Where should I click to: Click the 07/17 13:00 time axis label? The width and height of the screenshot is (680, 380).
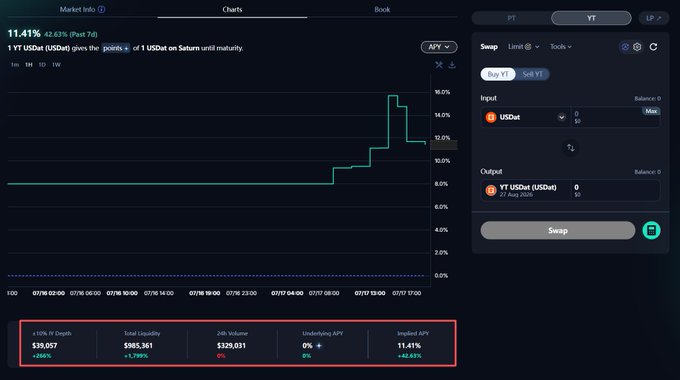click(x=370, y=293)
